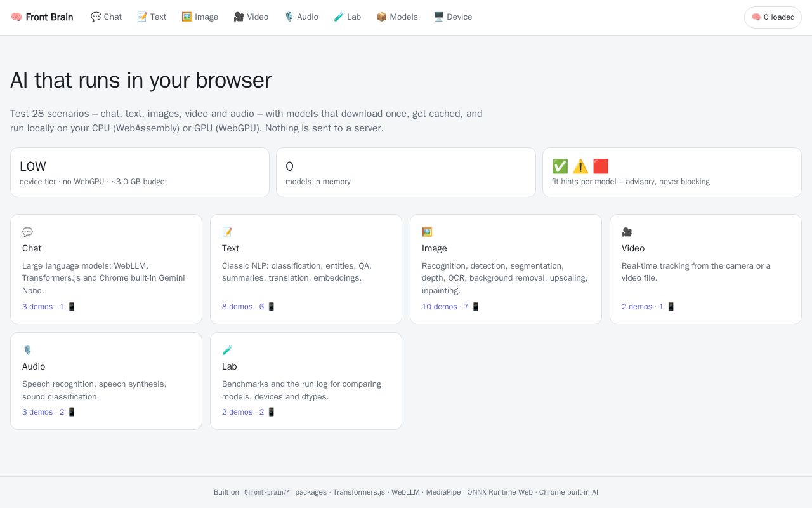Viewport: 812px width, 508px height.
Task: Click '@front-brain/*' code text in footer
Action: pos(267,492)
